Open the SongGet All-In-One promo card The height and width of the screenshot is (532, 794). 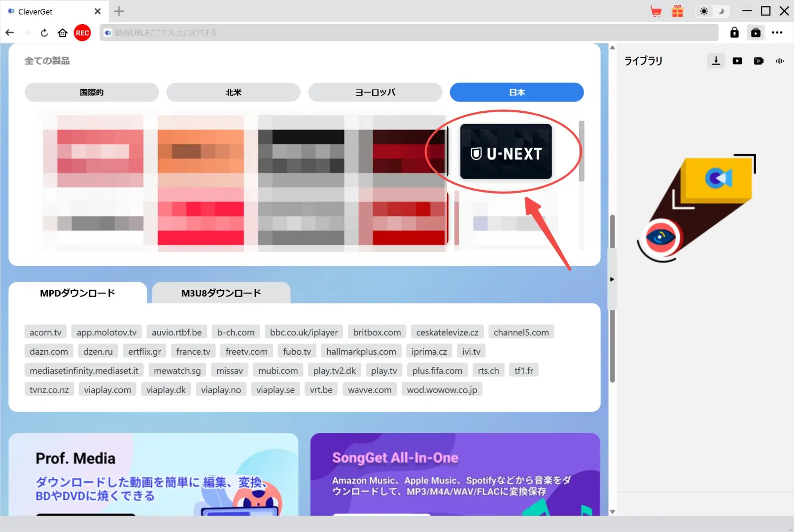click(455, 474)
